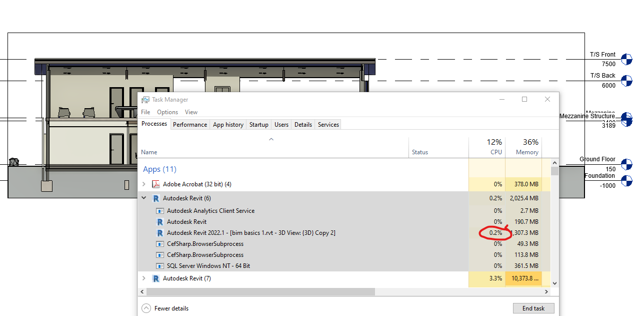Select the Autodesk Revit (6) group icon
Viewport: 644px width, 316px height.
pos(155,198)
